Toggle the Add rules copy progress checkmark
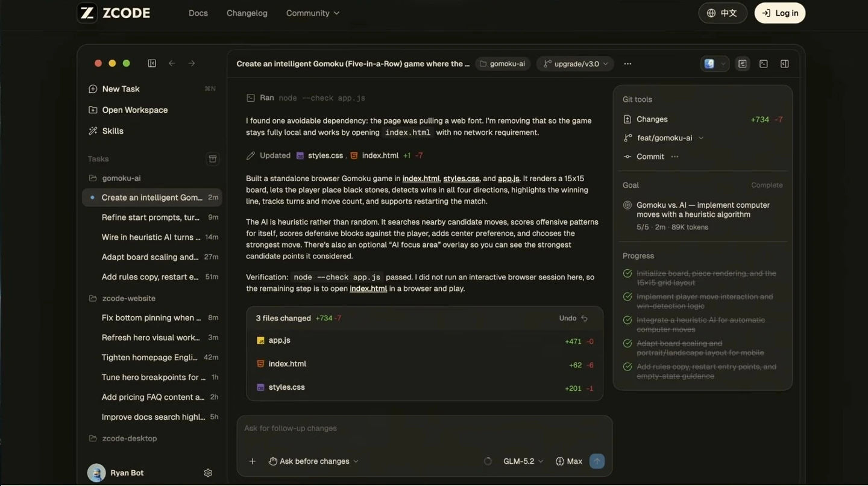 click(627, 367)
